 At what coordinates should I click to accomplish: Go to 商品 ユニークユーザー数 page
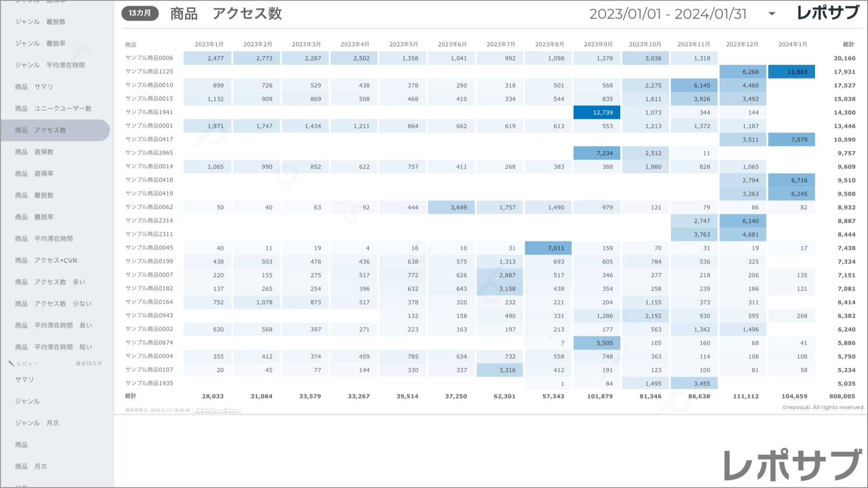click(x=53, y=108)
